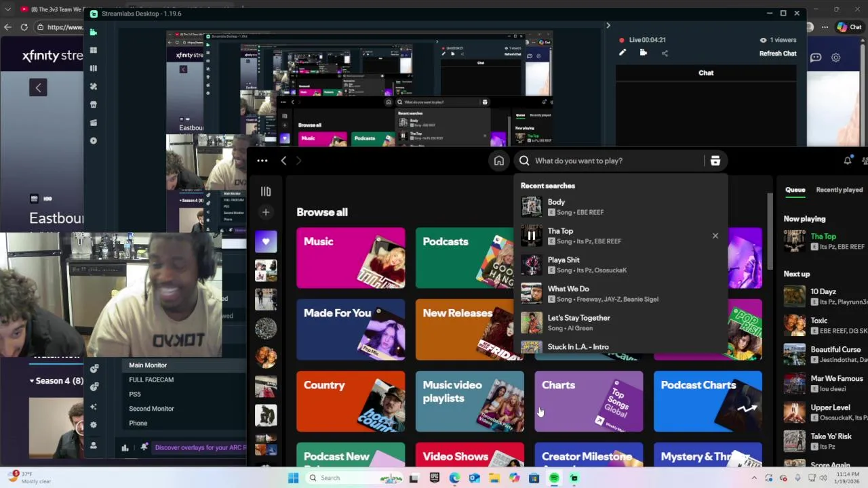The height and width of the screenshot is (488, 868).
Task: Click the plus Create icon in Spotify sidebar
Action: [266, 212]
